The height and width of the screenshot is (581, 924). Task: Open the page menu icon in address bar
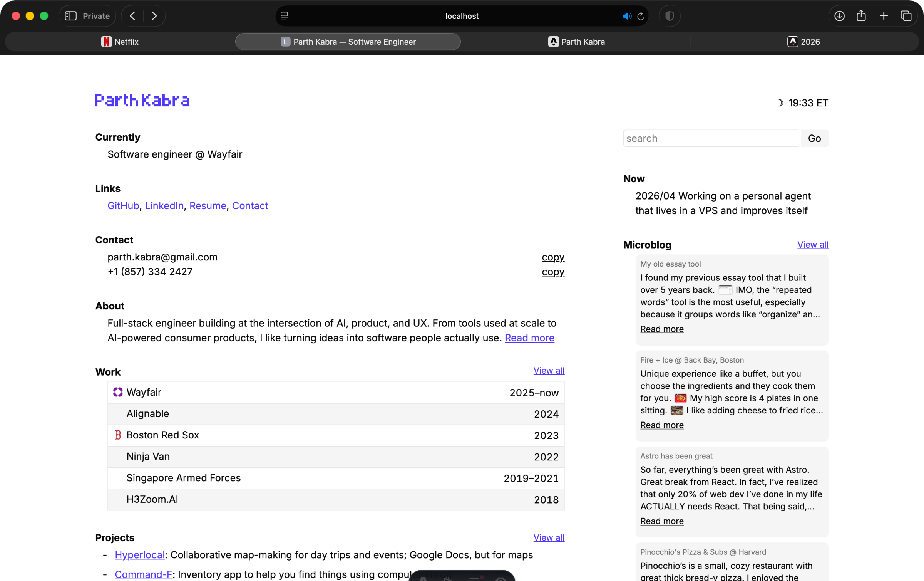285,16
